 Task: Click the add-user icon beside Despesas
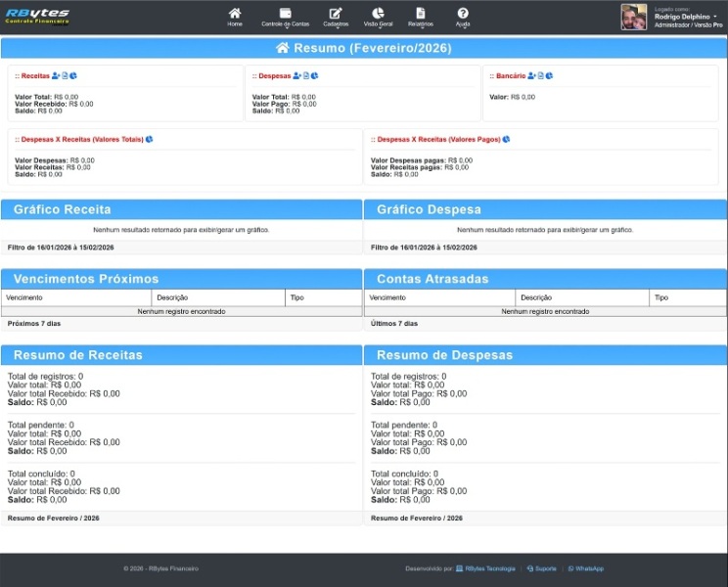(296, 75)
